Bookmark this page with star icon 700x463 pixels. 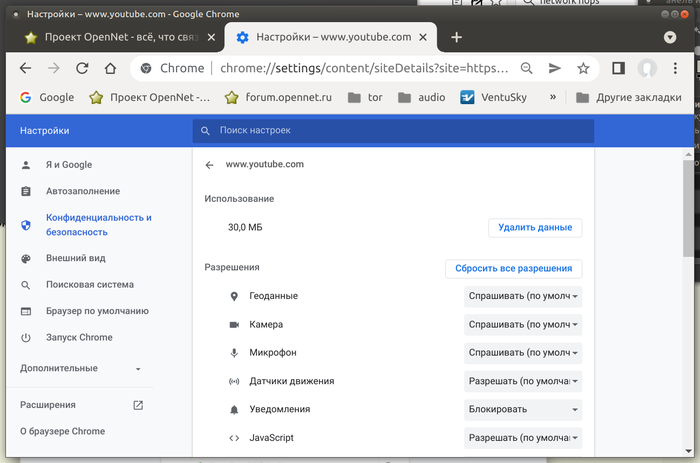[583, 68]
